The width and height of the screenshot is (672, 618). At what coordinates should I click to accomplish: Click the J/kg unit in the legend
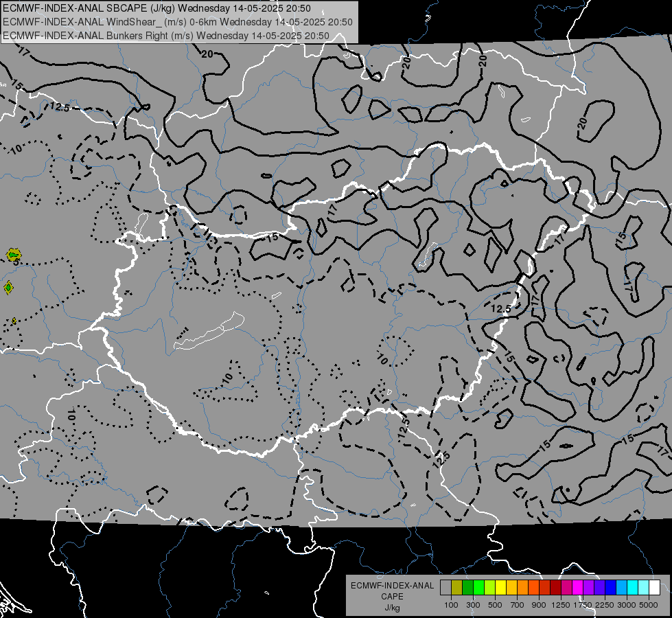[392, 608]
